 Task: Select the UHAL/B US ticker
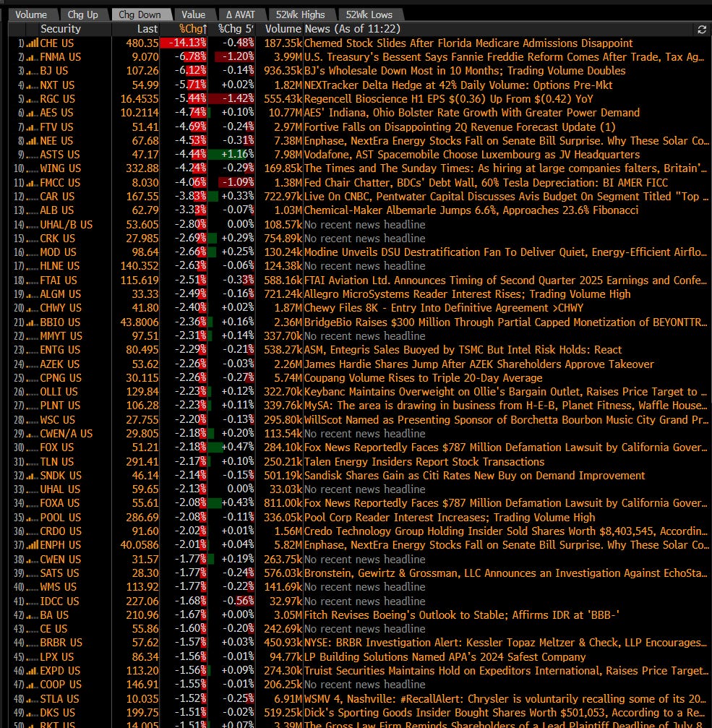[x=67, y=225]
